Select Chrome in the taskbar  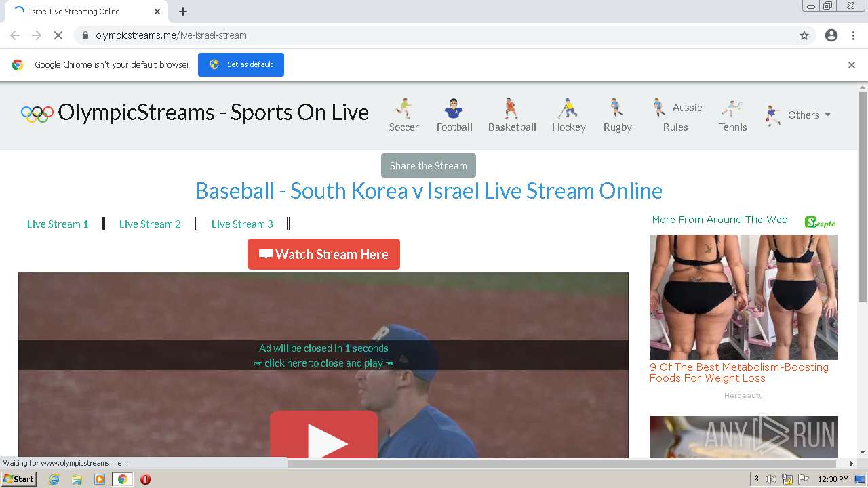pos(123,479)
